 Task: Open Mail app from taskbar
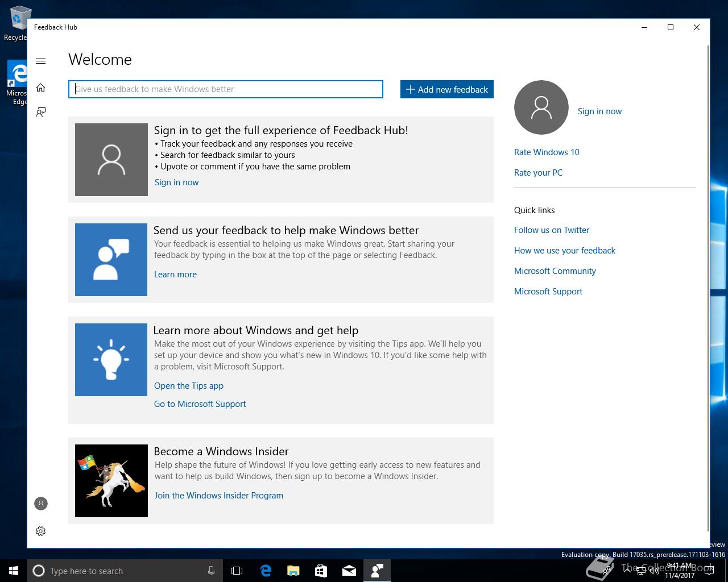tap(349, 571)
